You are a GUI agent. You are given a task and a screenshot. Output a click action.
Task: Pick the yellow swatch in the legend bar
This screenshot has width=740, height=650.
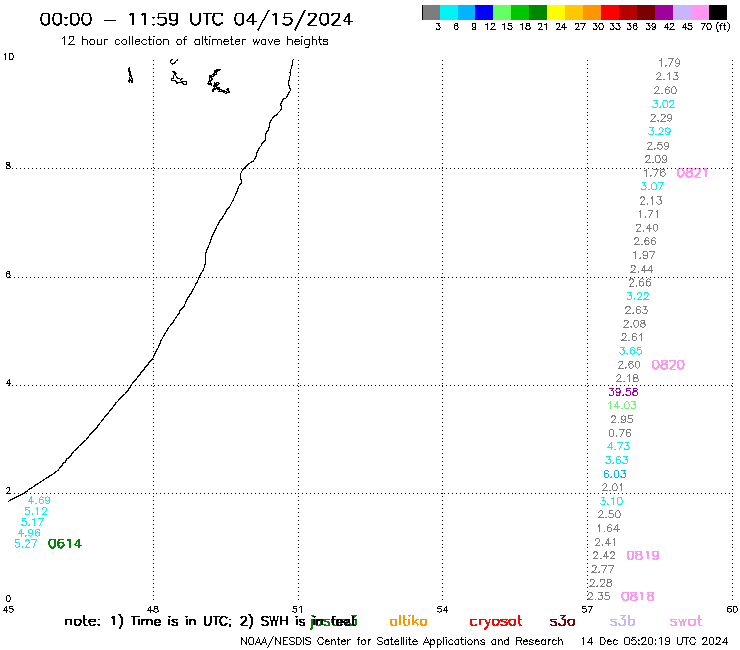coord(556,12)
